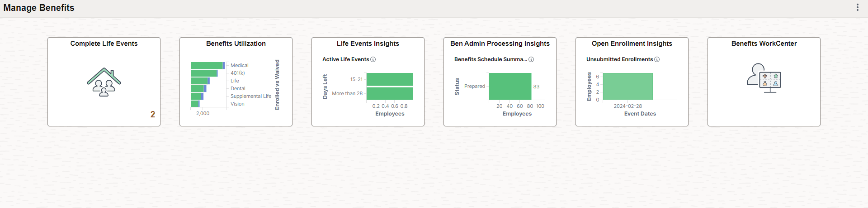Click the Complete Life Events count 2
Image resolution: width=868 pixels, height=208 pixels.
(153, 115)
